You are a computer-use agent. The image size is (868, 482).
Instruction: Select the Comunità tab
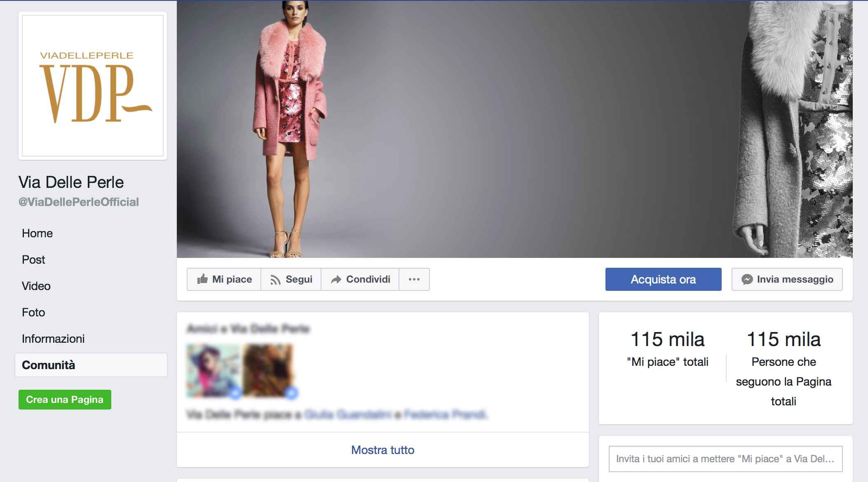point(49,365)
